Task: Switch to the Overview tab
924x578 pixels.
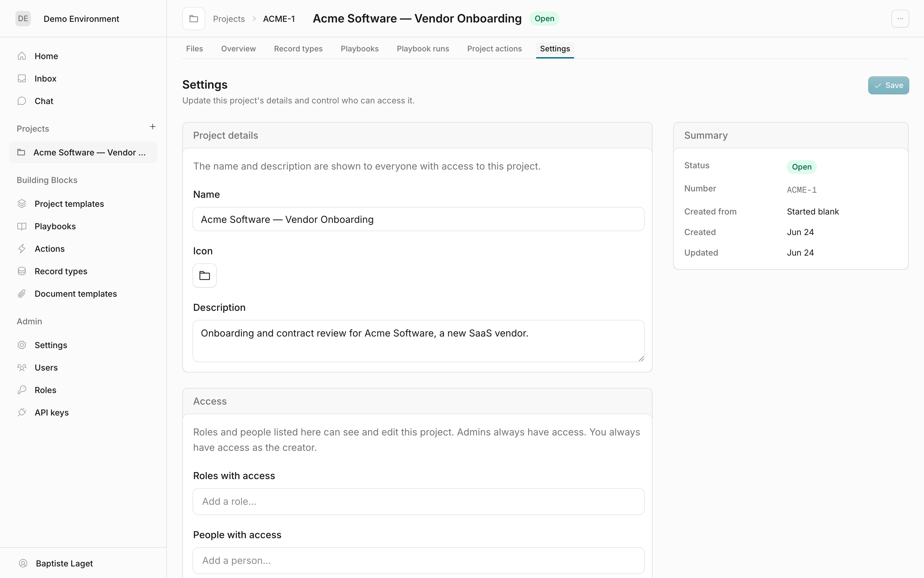Action: click(238, 48)
